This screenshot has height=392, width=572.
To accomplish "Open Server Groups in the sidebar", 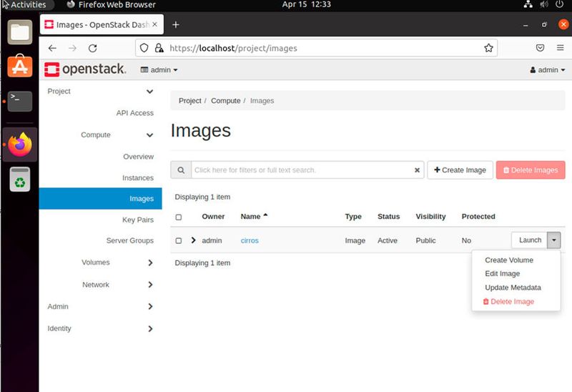I will click(130, 240).
